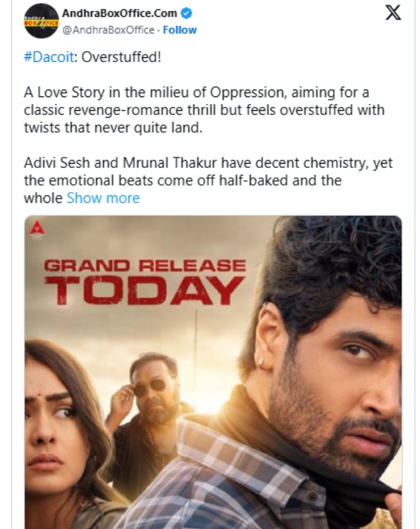Click the GRAND RELEASE text on poster

point(145,265)
